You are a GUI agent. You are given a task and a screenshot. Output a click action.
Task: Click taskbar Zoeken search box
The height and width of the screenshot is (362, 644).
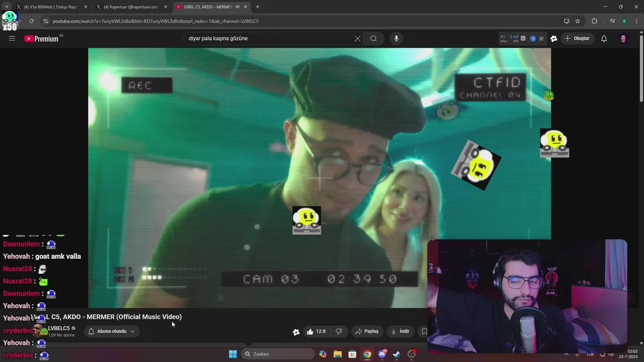(278, 354)
